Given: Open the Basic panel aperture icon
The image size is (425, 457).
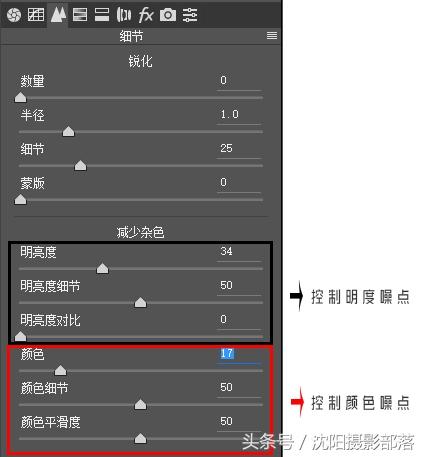Looking at the screenshot, I should 14,15.
